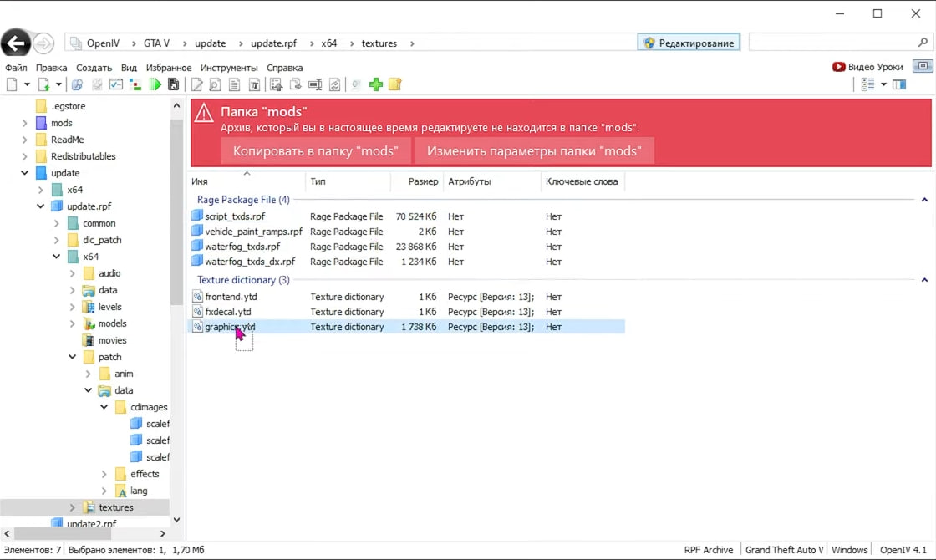Open the add-file dropdown arrow
The width and height of the screenshot is (936, 560).
(58, 84)
